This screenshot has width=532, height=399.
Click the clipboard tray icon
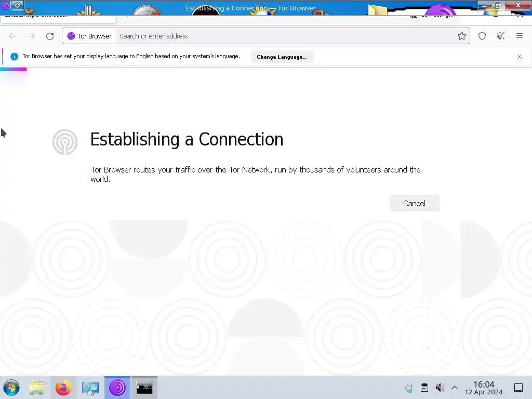[x=424, y=388]
